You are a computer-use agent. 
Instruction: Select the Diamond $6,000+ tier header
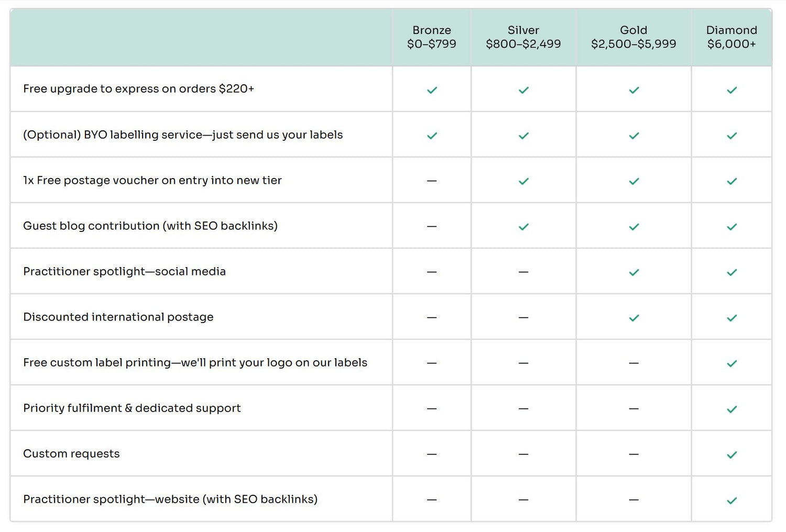pos(732,37)
